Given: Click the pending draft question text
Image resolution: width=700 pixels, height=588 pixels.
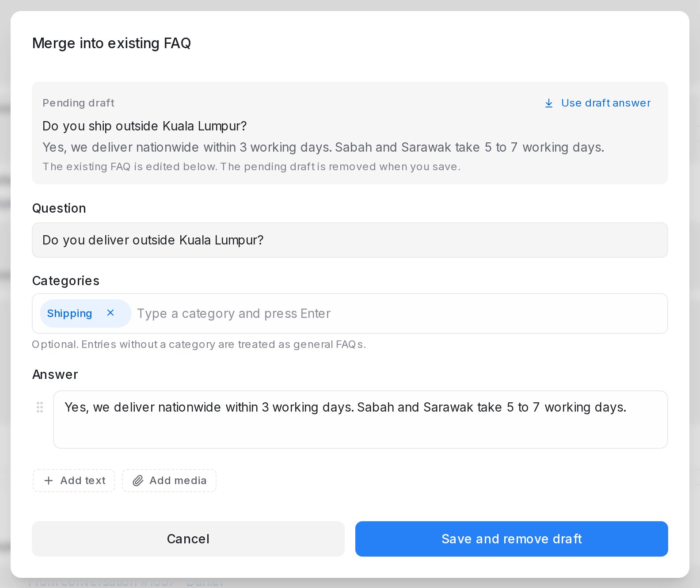Looking at the screenshot, I should (145, 126).
